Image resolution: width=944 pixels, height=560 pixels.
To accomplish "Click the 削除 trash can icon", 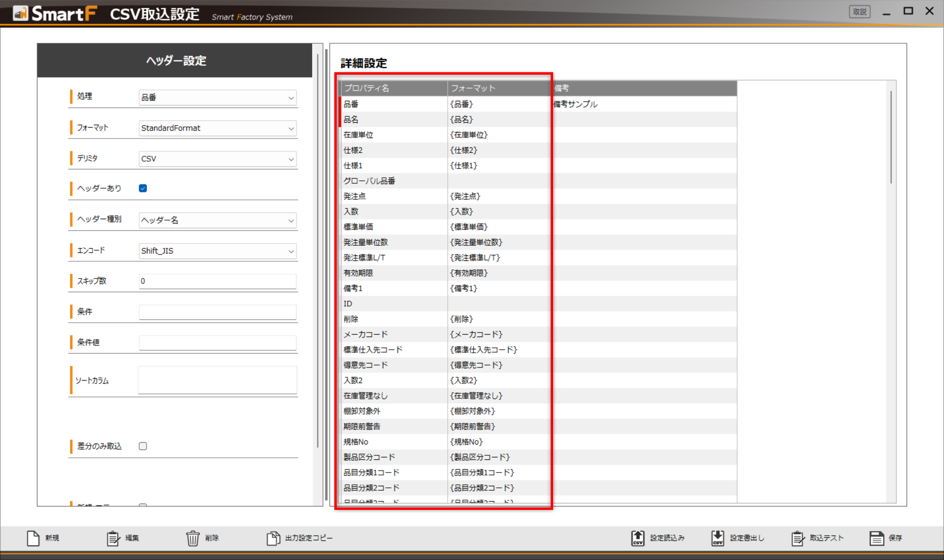I will tap(193, 538).
